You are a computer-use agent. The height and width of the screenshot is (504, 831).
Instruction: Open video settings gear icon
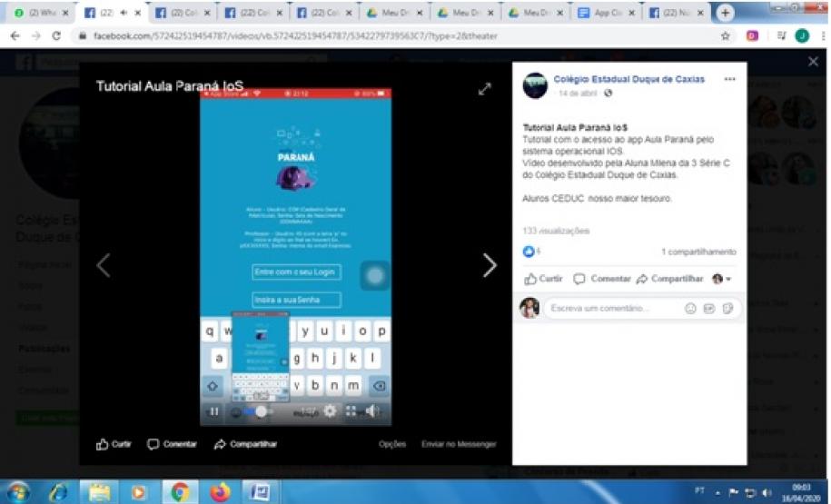[x=330, y=411]
